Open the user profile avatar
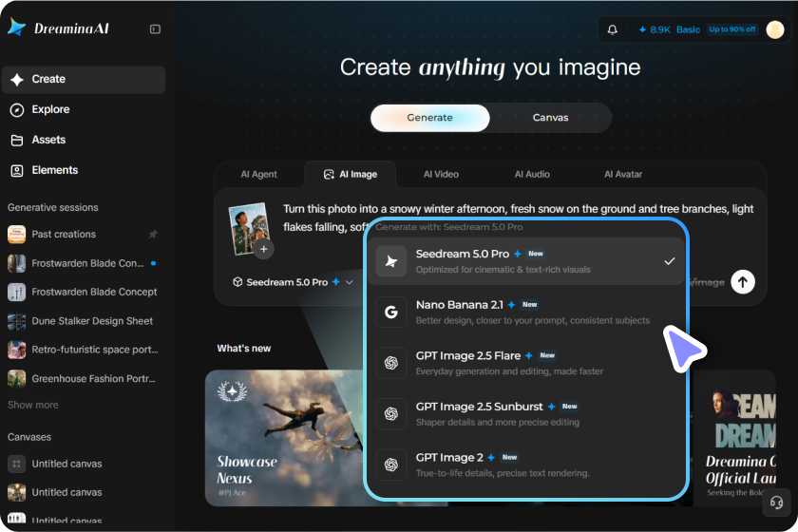 (x=774, y=29)
